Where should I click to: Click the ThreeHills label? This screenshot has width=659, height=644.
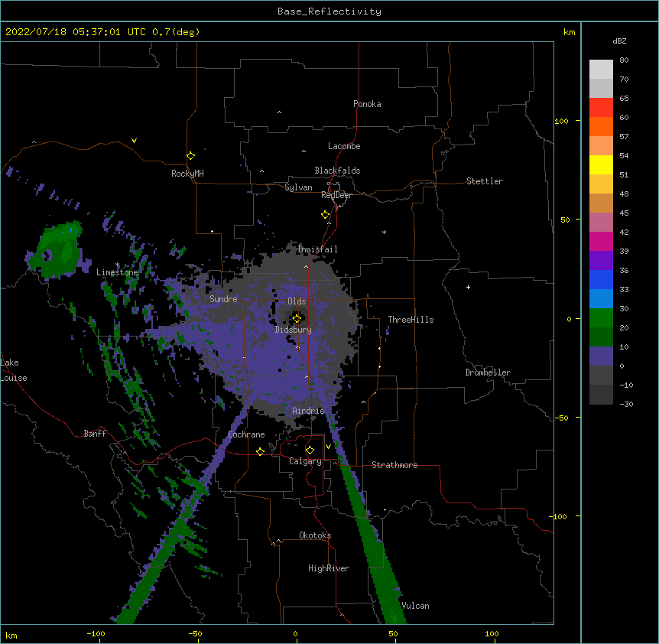click(x=411, y=320)
